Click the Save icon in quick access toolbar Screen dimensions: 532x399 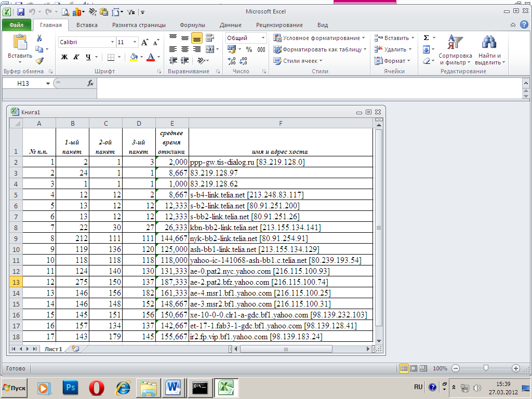[21, 12]
